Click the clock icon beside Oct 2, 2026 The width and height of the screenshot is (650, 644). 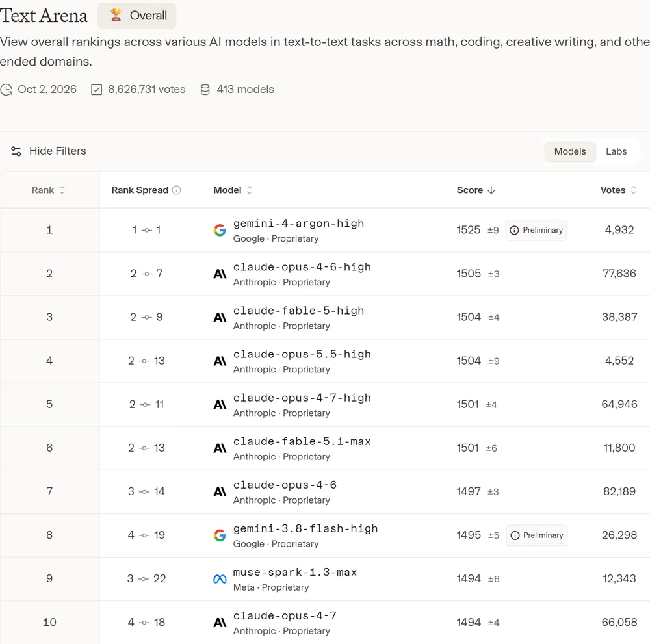pos(6,90)
